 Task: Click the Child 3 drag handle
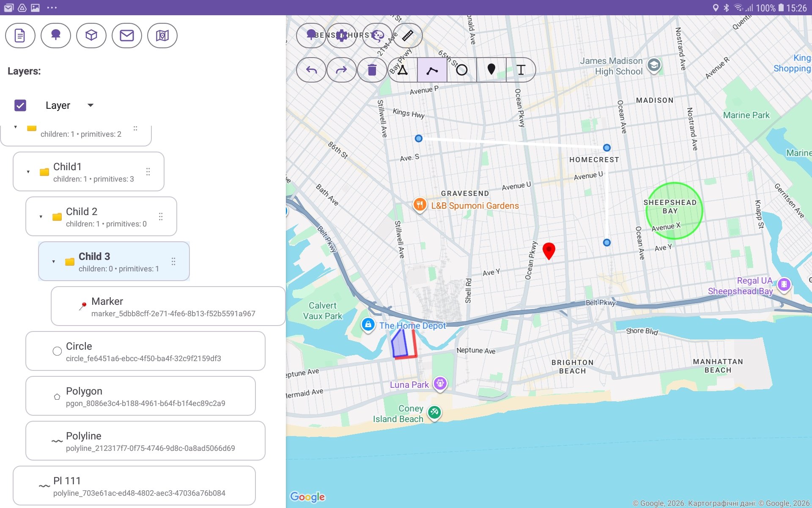(173, 261)
